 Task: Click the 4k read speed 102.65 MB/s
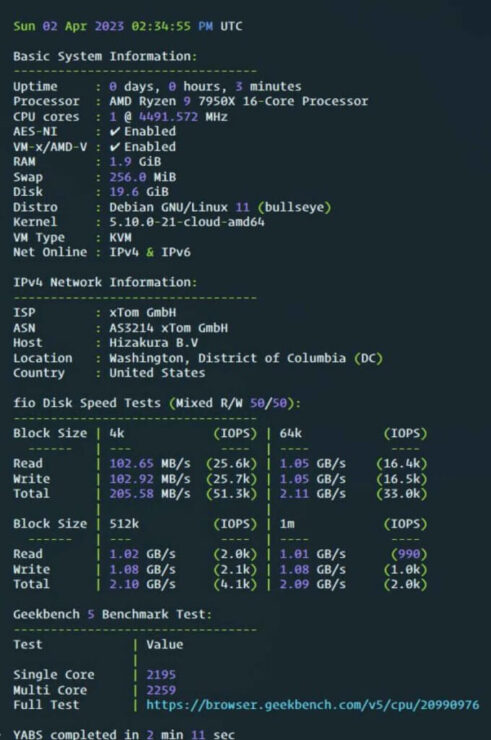150,463
